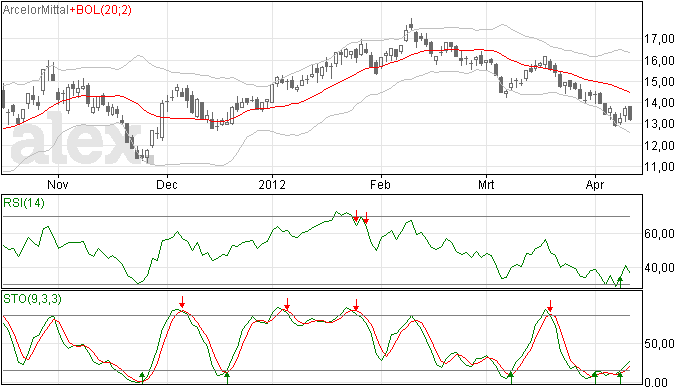Screen dimensions: 690x387
Task: Click the stochastic green buy arrow in December
Action: (x=227, y=377)
